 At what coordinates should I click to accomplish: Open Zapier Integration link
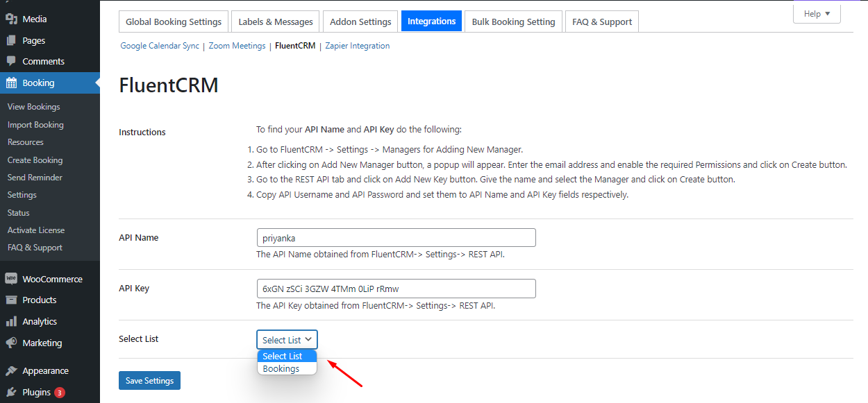coord(357,46)
